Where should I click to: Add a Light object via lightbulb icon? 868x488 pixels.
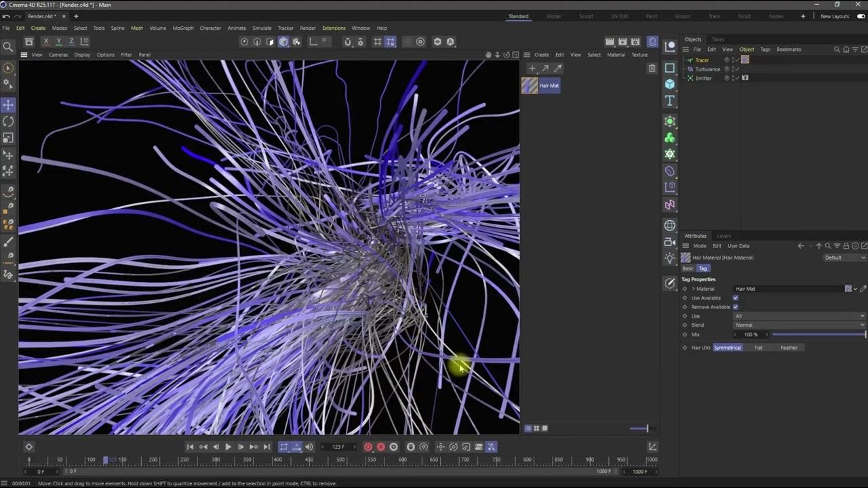tap(670, 258)
